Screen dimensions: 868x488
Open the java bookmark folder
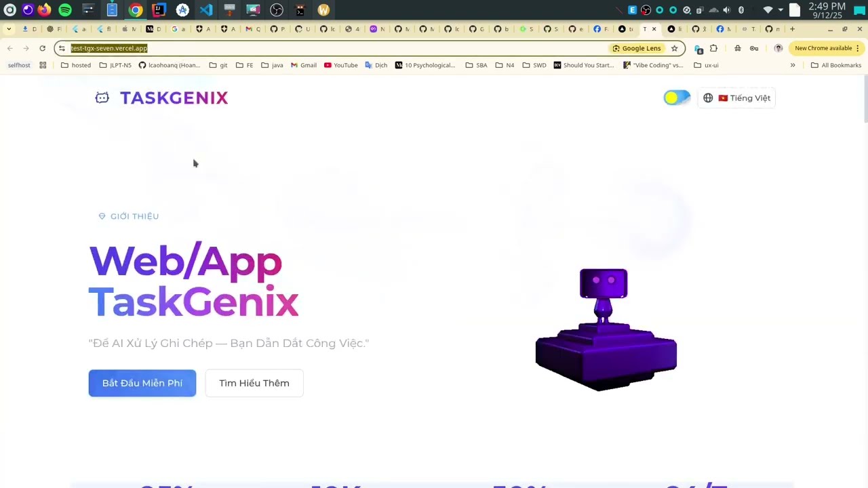[272, 65]
